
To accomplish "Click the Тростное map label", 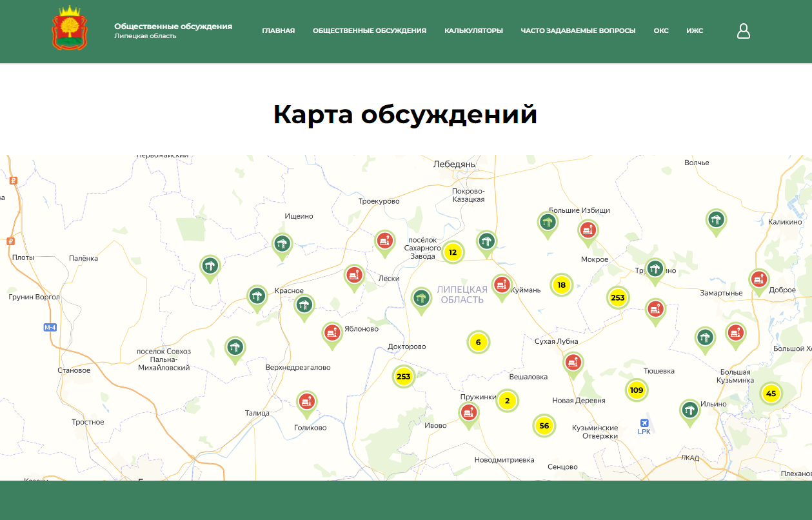I will (88, 422).
